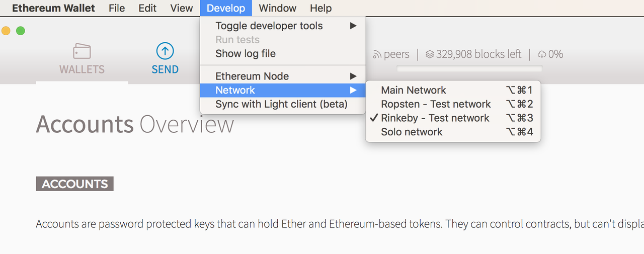Switch to Ropsten - Test network
Image resolution: width=644 pixels, height=254 pixels.
436,104
